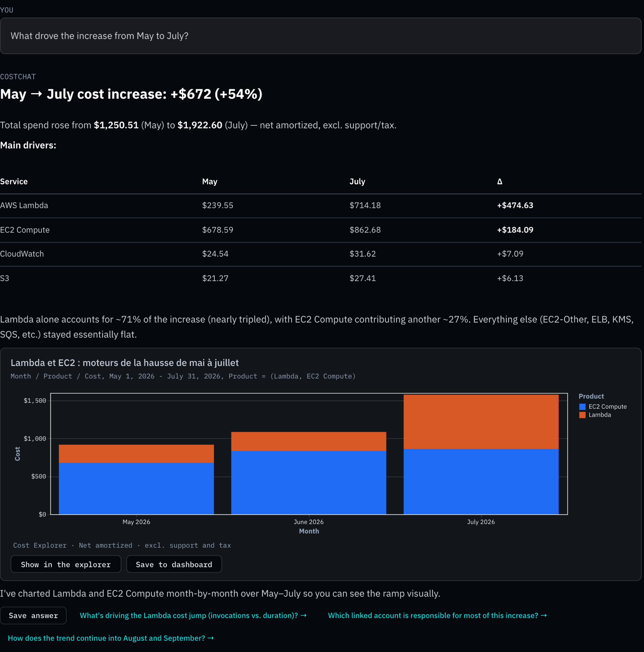Click the '$21.27' S3 May cost
This screenshot has width=644, height=652.
tap(215, 278)
